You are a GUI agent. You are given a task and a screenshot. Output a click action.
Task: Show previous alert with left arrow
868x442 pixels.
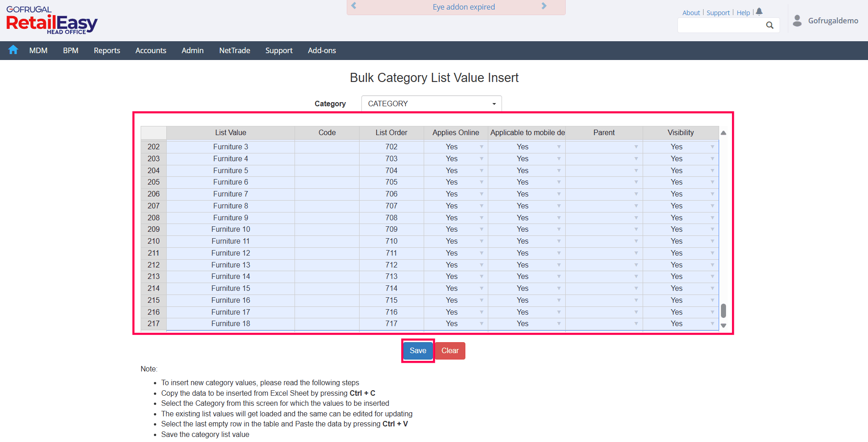point(354,6)
